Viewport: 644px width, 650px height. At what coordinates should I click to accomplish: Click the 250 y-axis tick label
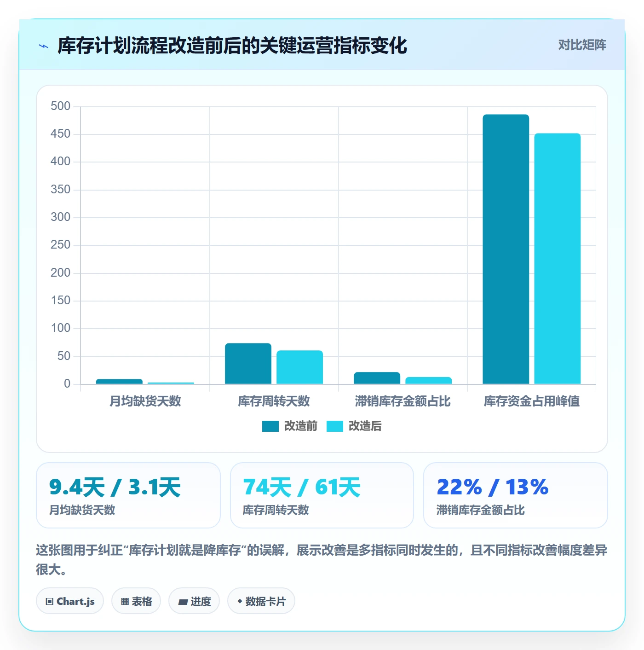coord(61,245)
